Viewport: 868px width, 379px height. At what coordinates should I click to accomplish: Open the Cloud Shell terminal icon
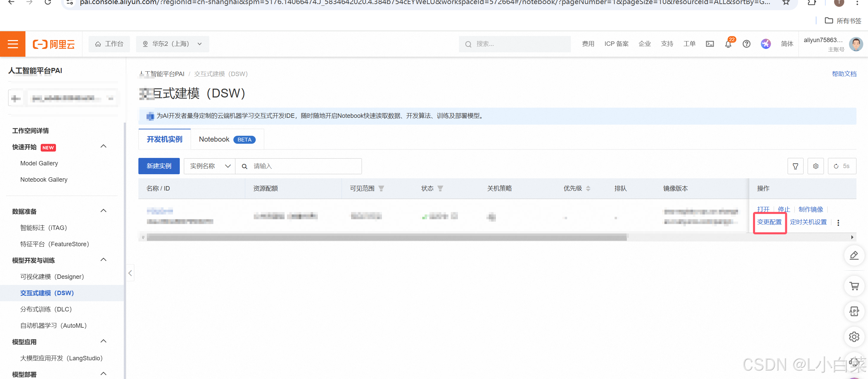[710, 44]
